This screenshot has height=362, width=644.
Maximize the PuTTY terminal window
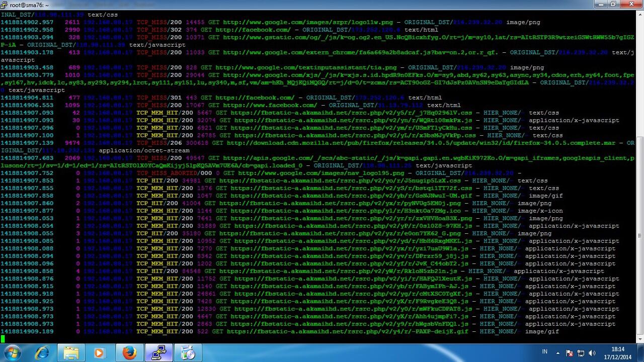(x=613, y=5)
